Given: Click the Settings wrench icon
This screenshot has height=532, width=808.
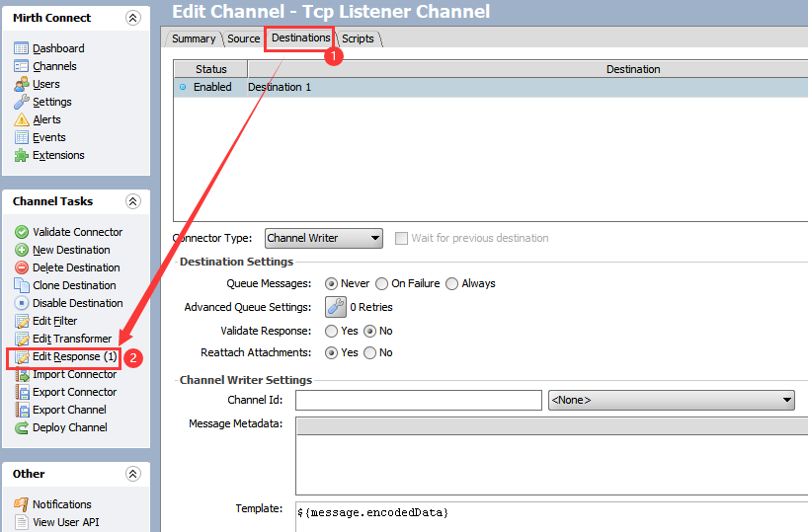Looking at the screenshot, I should (21, 102).
